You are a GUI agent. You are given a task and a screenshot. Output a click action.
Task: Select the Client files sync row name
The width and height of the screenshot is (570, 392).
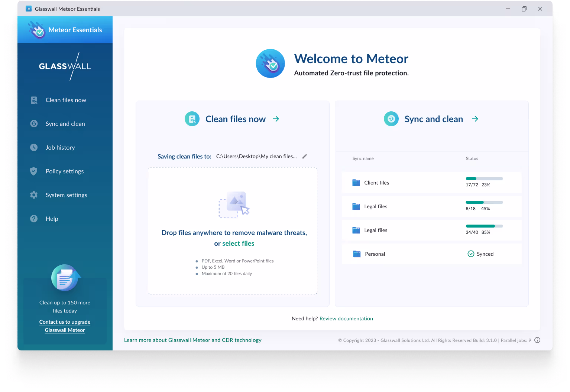[377, 183]
